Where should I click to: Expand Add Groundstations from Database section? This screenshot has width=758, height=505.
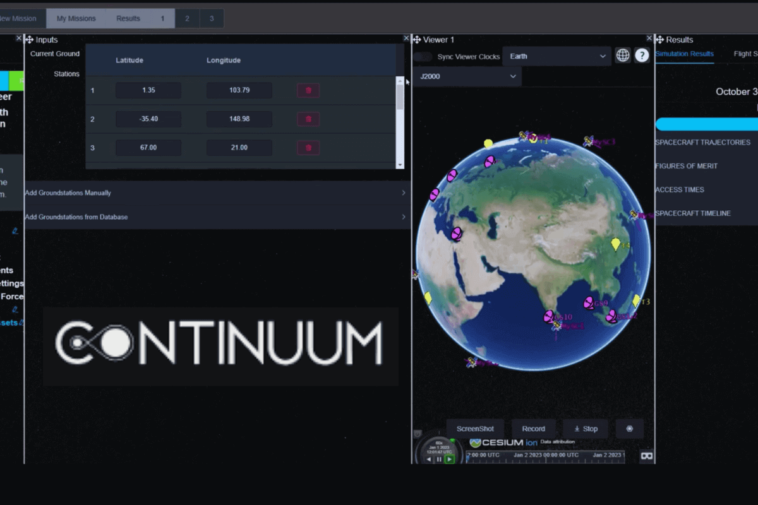[x=215, y=217]
